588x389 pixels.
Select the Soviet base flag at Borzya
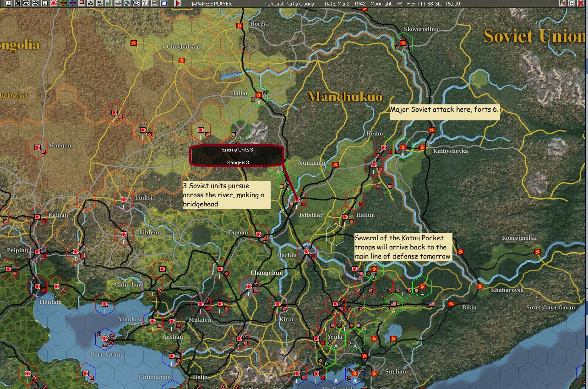tap(239, 26)
